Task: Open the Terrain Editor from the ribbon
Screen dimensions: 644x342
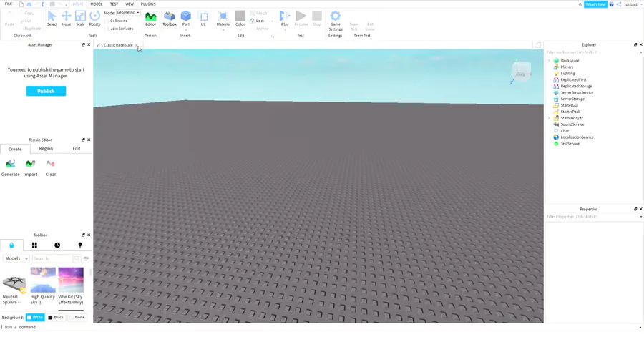Action: click(x=151, y=19)
